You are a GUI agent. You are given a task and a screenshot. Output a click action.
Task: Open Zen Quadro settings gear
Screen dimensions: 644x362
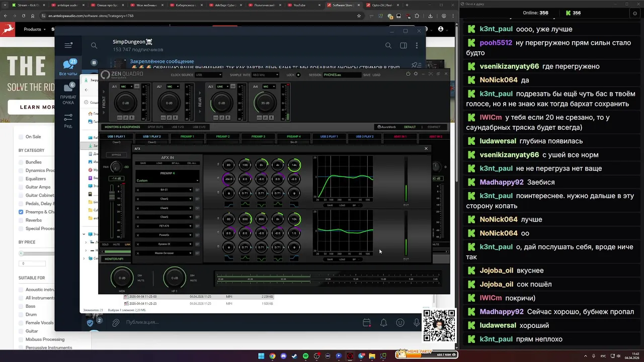[416, 74]
